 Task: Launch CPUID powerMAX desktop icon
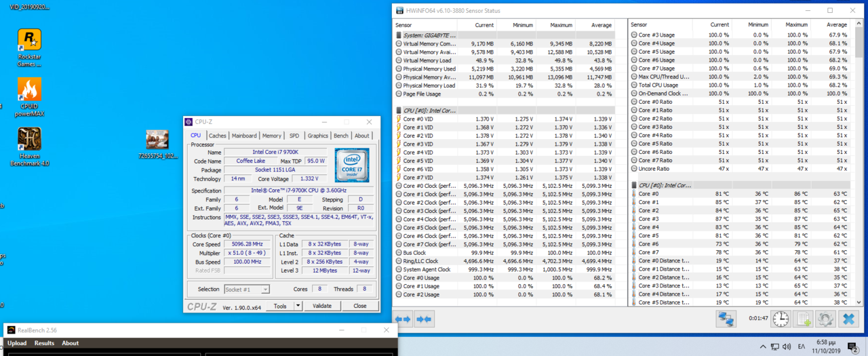[29, 98]
